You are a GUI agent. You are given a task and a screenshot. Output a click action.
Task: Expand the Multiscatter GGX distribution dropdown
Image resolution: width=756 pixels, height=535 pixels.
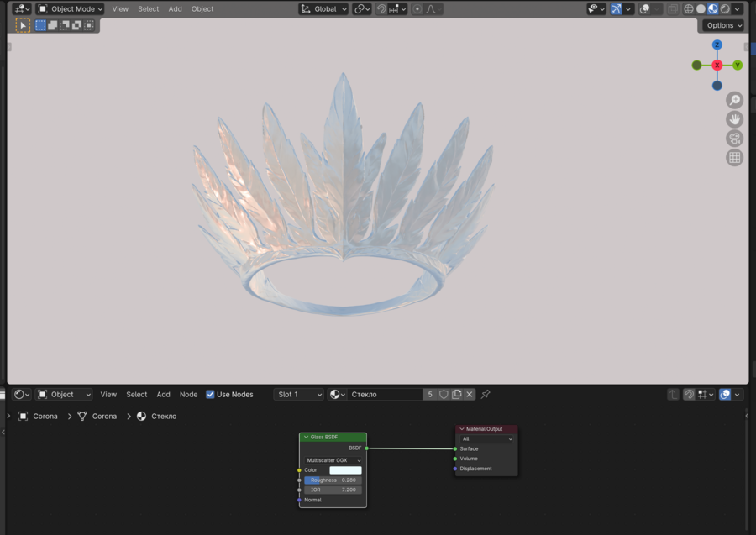pyautogui.click(x=333, y=460)
